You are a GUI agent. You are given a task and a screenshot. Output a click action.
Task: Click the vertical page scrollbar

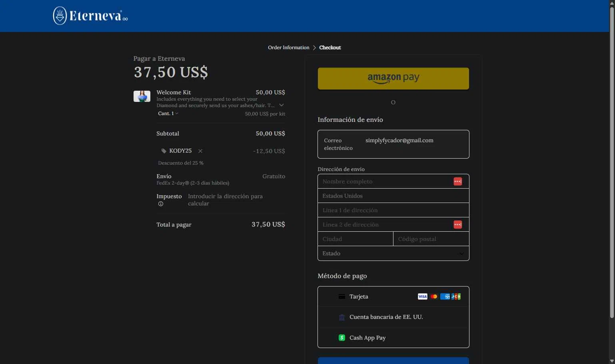[x=612, y=162]
